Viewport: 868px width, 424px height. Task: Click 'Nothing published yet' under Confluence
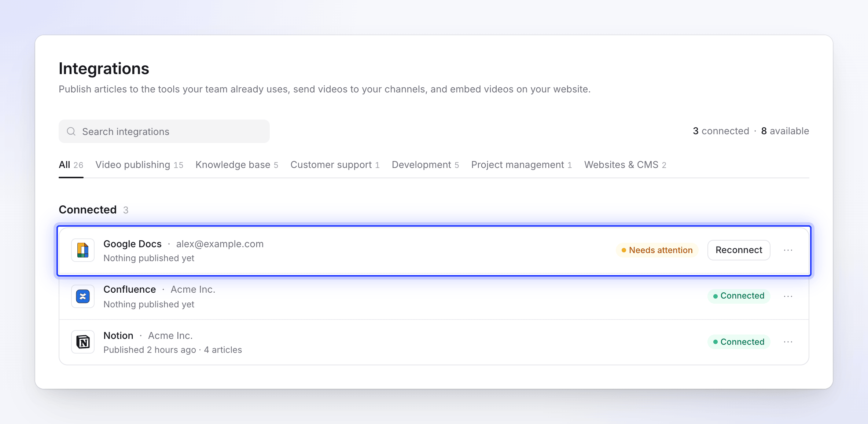pos(149,304)
